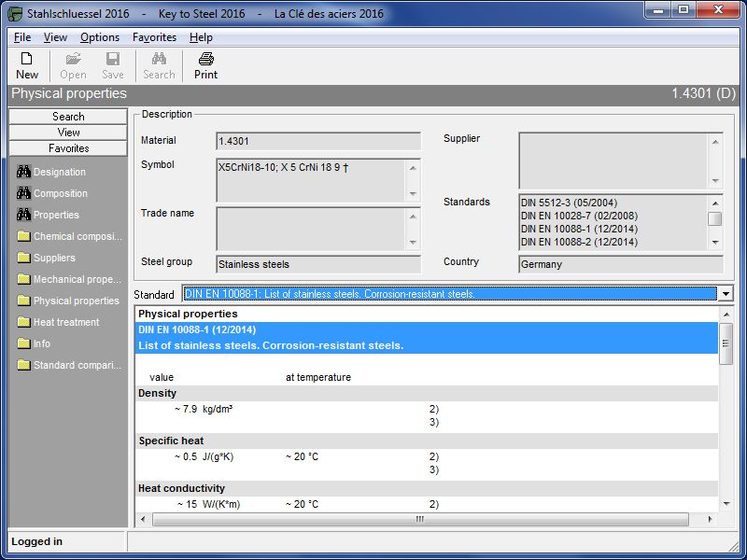Open the Suppliers folder icon
This screenshot has height=560, width=747.
[x=24, y=258]
